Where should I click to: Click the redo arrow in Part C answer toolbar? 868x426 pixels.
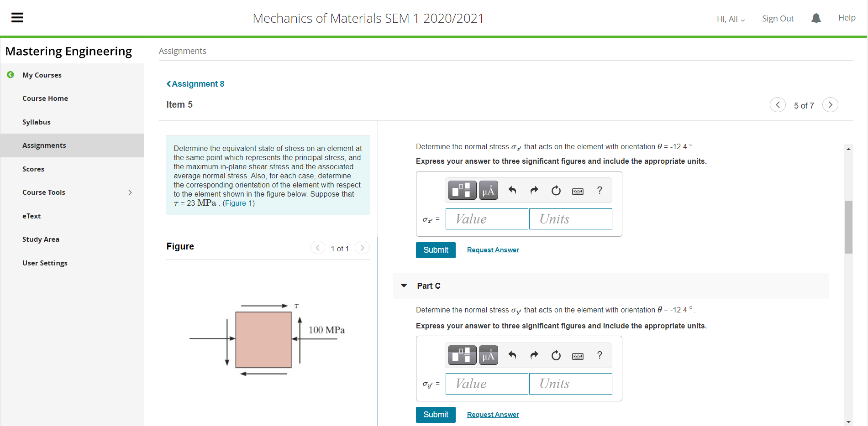point(534,355)
